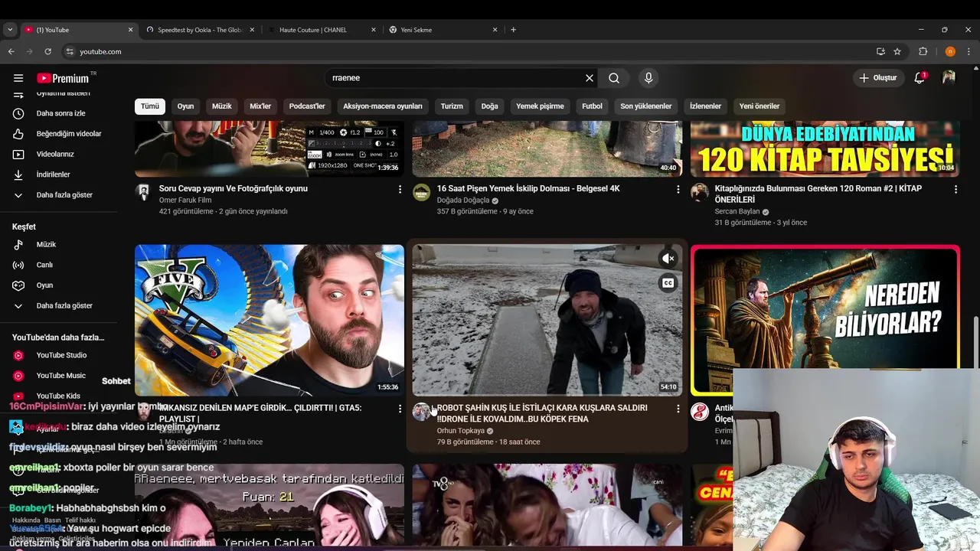The image size is (980, 551).
Task: Click Sercan Baylan channel avatar
Action: point(699,192)
